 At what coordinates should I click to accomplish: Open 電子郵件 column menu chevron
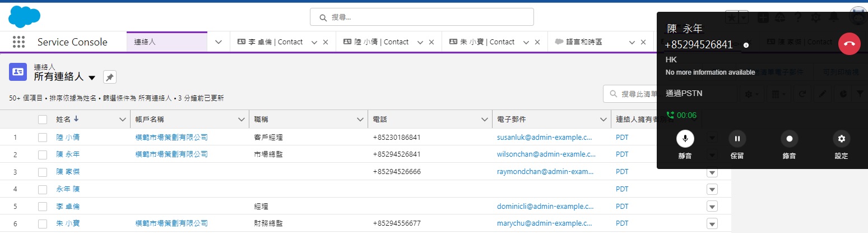(604, 119)
